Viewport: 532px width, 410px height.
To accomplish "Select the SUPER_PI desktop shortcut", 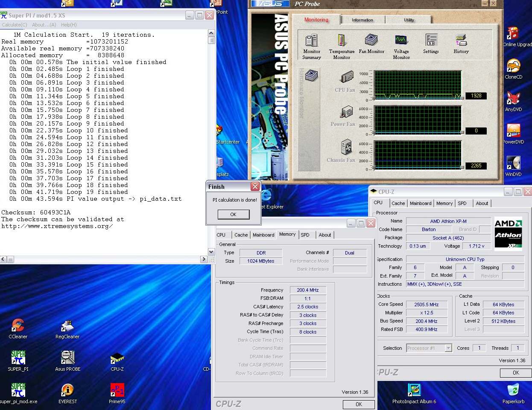I will [x=18, y=361].
